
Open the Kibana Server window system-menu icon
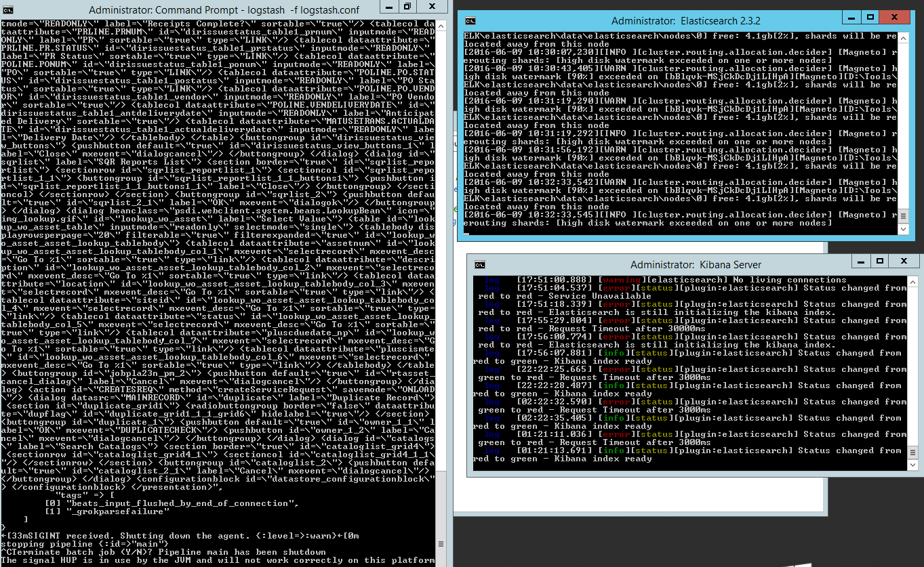coord(480,264)
